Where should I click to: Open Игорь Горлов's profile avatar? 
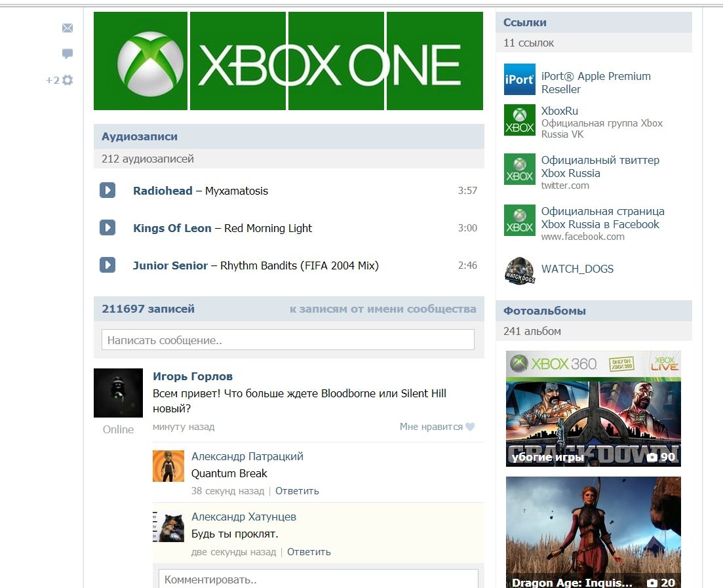[118, 393]
